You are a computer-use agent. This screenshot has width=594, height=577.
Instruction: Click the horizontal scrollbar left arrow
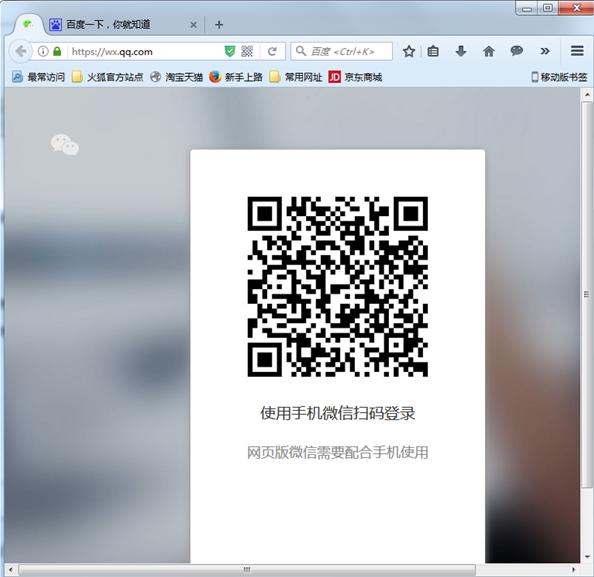(x=11, y=569)
